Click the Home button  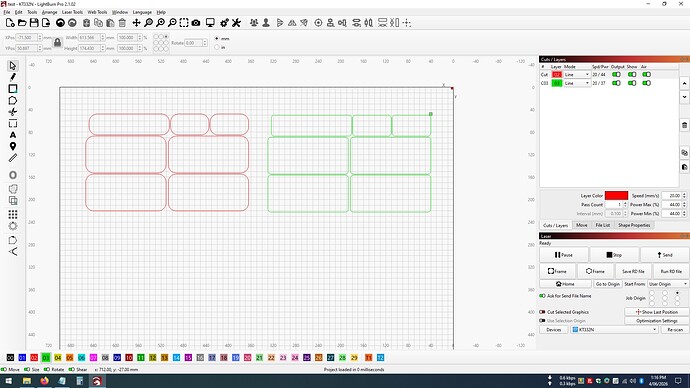coord(565,284)
